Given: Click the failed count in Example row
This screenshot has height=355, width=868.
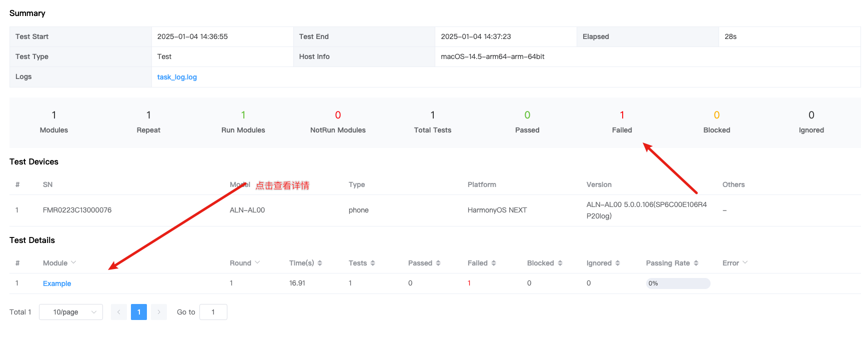Looking at the screenshot, I should click(469, 283).
